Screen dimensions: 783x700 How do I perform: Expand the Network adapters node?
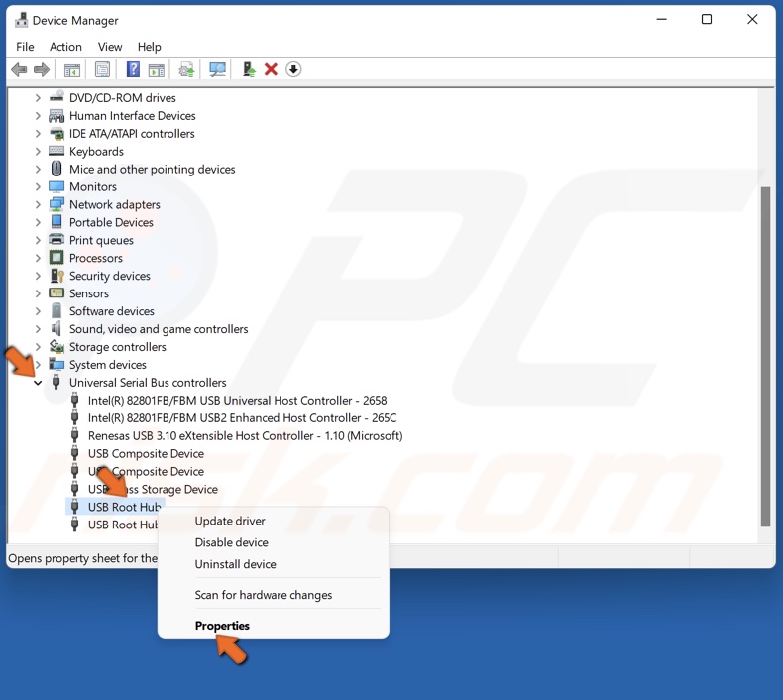(38, 204)
